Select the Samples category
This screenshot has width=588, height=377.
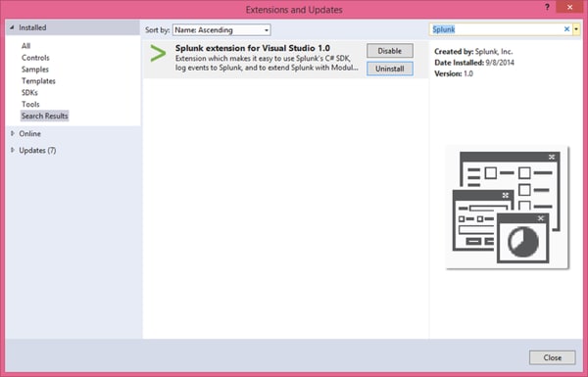tap(35, 70)
